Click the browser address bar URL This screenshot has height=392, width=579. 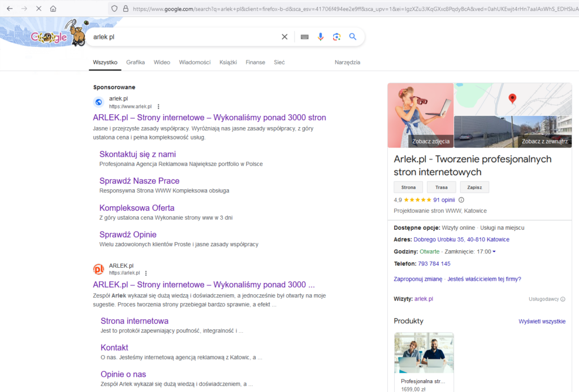(x=355, y=9)
